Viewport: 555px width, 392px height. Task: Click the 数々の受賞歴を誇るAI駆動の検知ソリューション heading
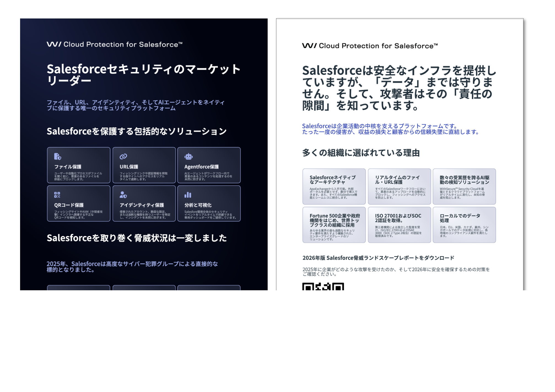click(x=464, y=180)
